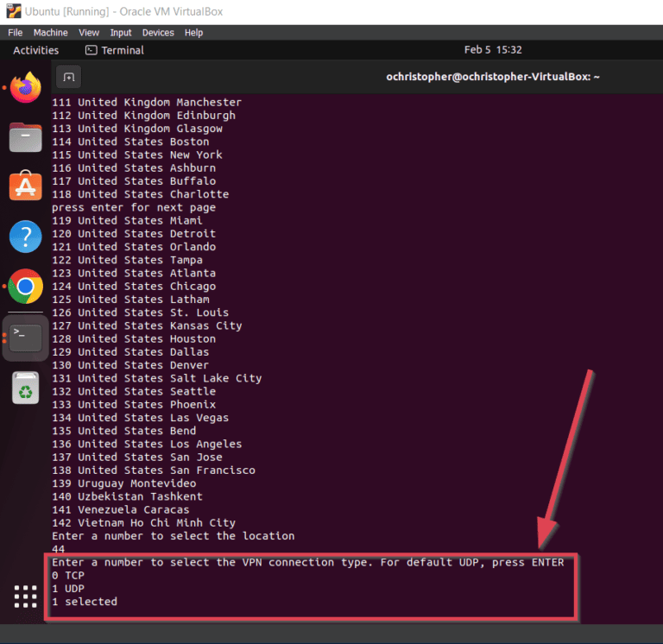Viewport: 663px width, 644px height.
Task: Open the Devices menu
Action: click(x=158, y=33)
